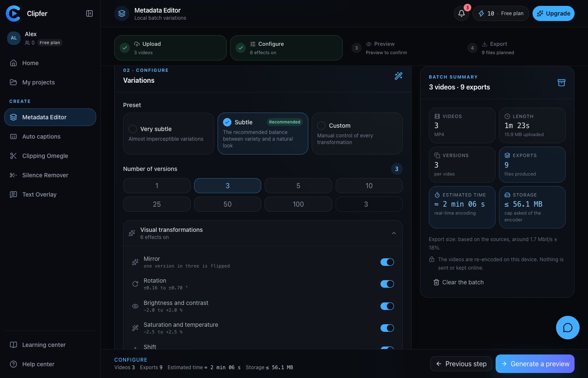Select the Subtle recommended preset
The width and height of the screenshot is (588, 378).
(263, 134)
